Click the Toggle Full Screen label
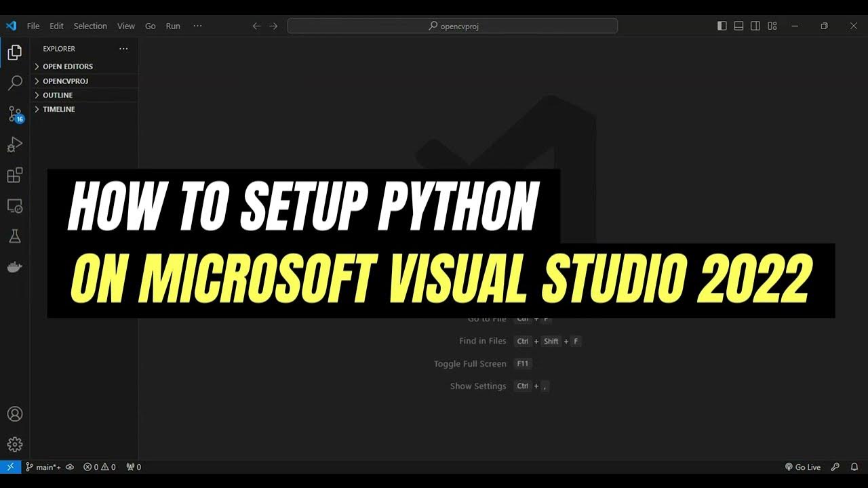Screen dimensions: 868x488 click(x=470, y=364)
